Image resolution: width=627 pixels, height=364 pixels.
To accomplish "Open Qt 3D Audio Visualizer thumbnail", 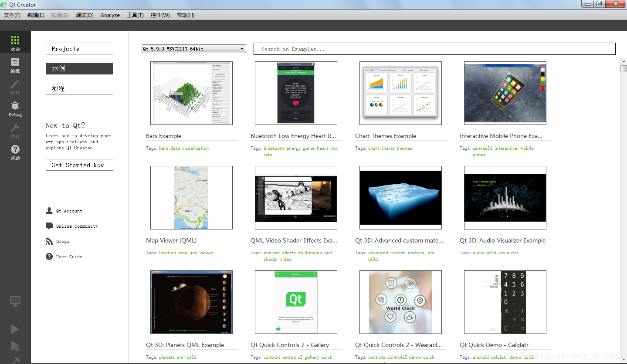I will pyautogui.click(x=505, y=198).
